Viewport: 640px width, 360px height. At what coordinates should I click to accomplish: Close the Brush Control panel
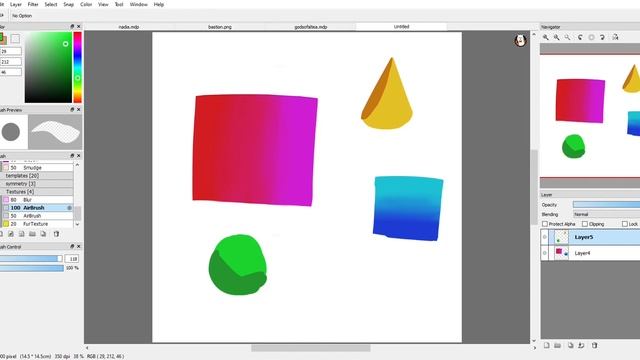(79, 247)
